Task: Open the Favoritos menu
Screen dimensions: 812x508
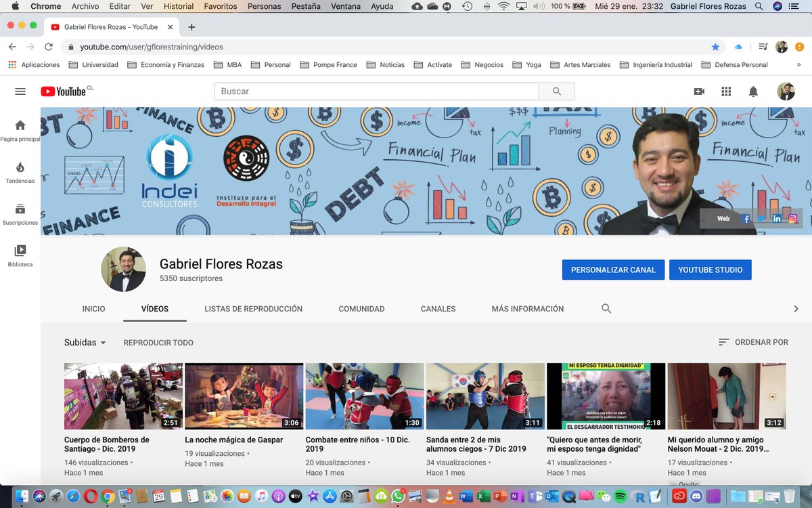Action: click(221, 6)
